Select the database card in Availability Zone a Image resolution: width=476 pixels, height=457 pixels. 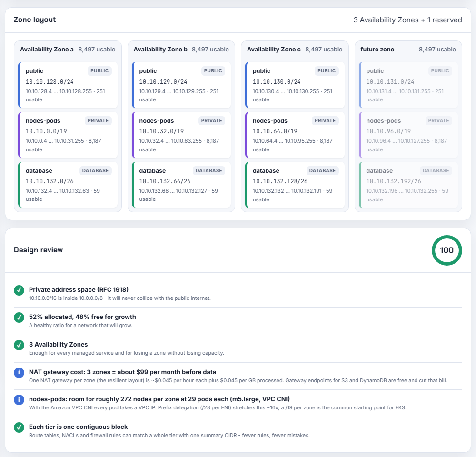[x=68, y=185]
